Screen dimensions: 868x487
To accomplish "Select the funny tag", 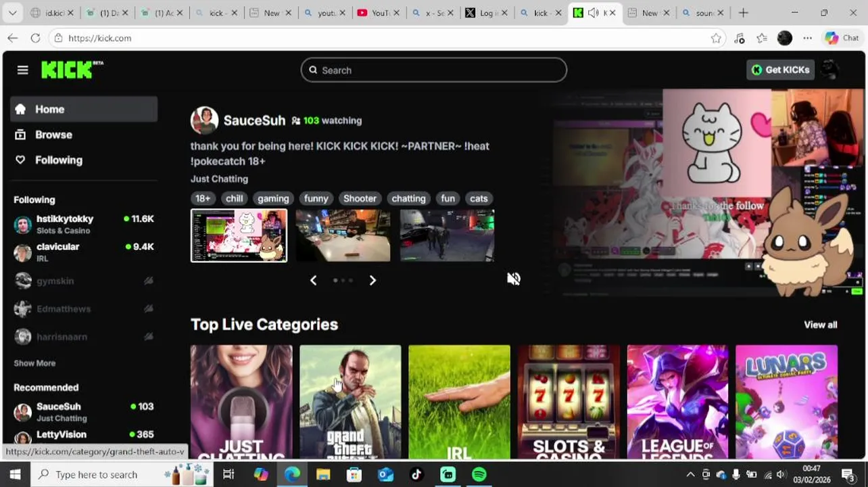I will (316, 198).
